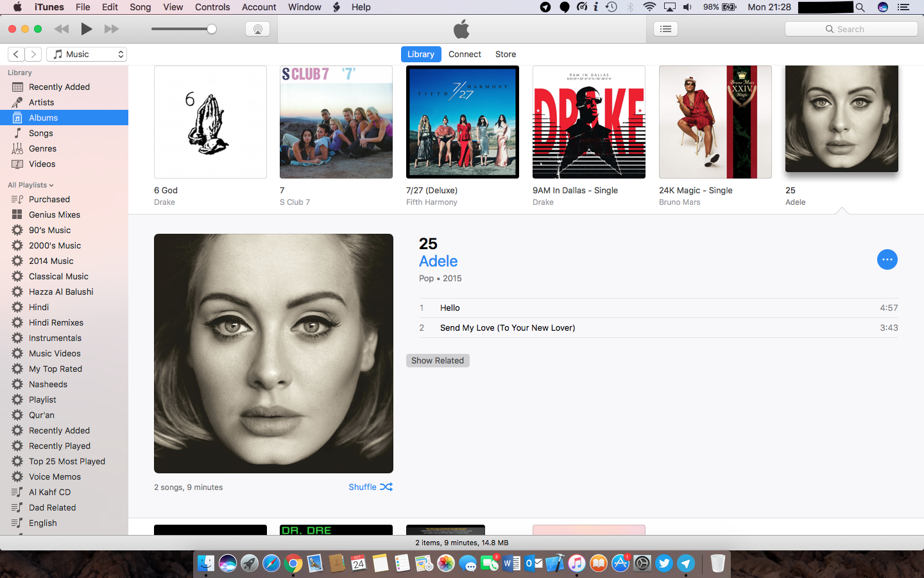Select Albums in the sidebar

(64, 118)
